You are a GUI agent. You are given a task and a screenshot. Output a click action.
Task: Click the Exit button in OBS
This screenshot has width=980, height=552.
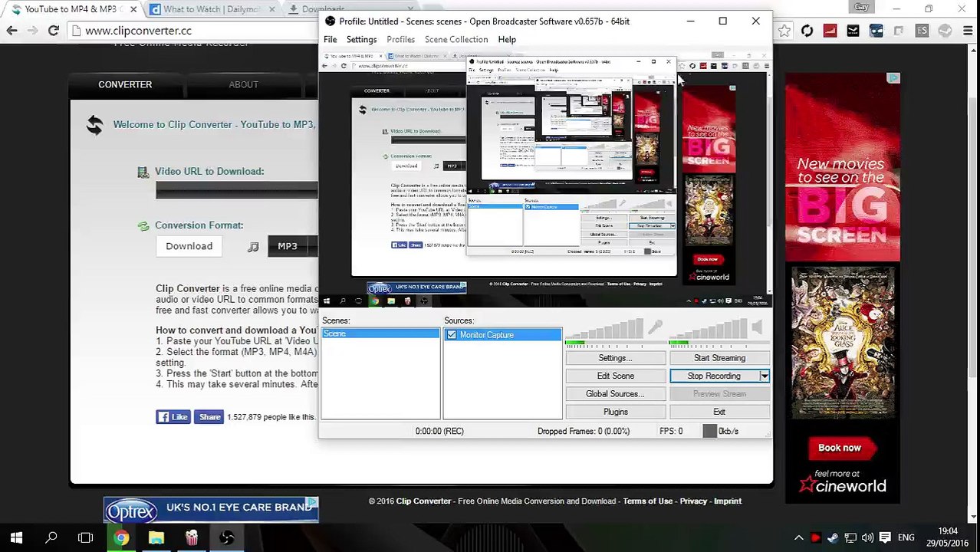(x=719, y=412)
